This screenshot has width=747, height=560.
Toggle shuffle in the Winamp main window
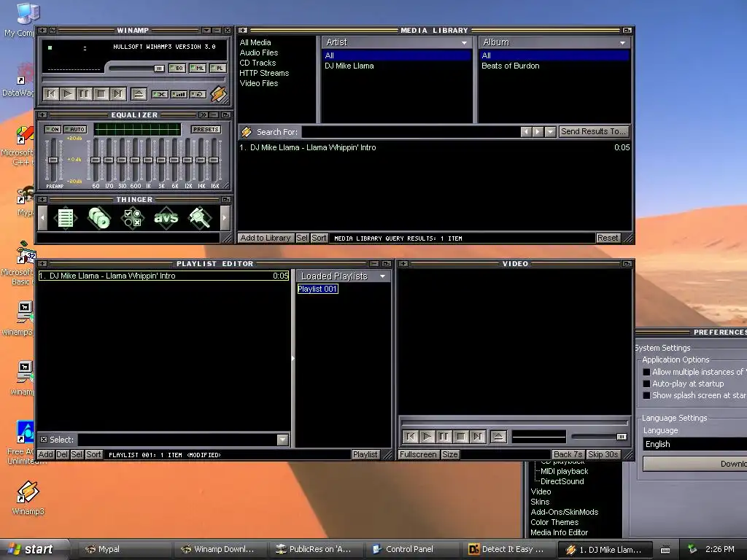coord(160,94)
